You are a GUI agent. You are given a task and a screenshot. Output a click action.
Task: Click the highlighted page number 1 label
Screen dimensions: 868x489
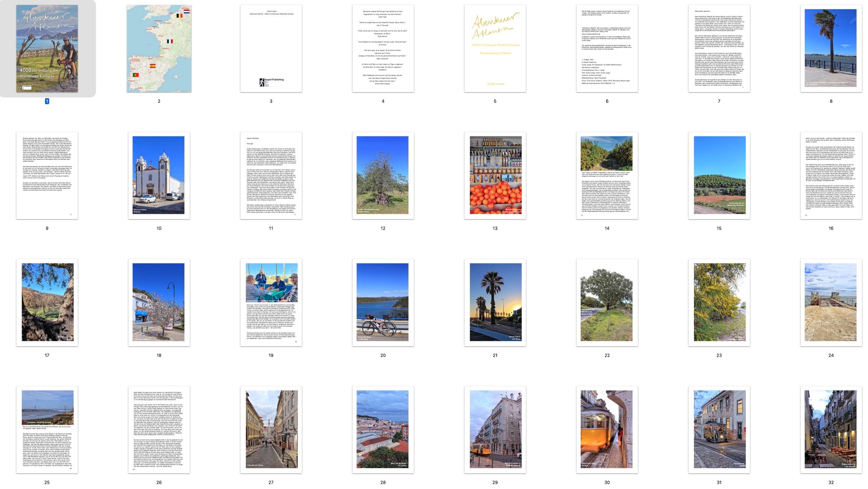[47, 101]
